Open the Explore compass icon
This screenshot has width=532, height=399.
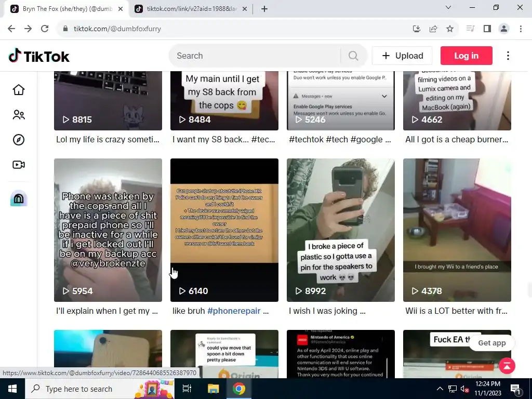click(19, 140)
